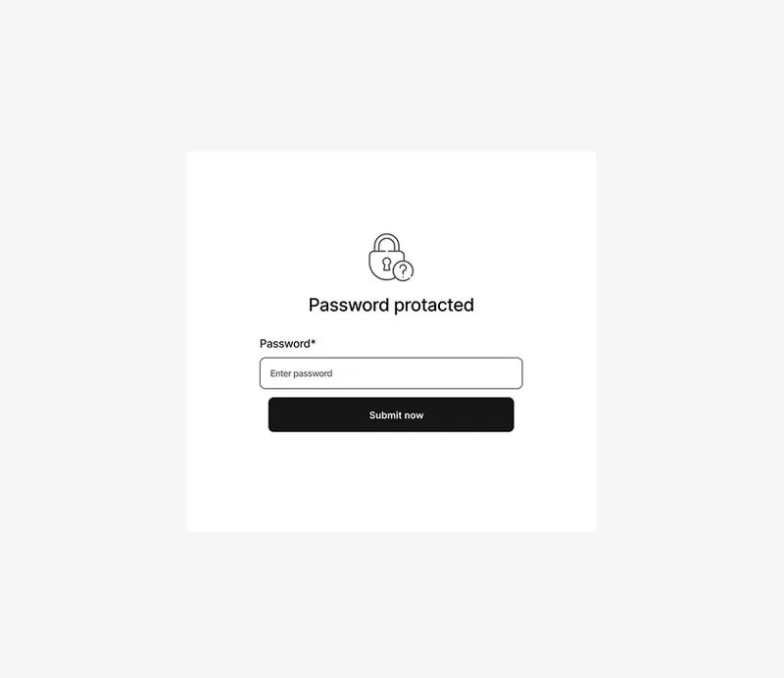Click the body of the lock icon
This screenshot has width=784, height=678.
[x=384, y=265]
